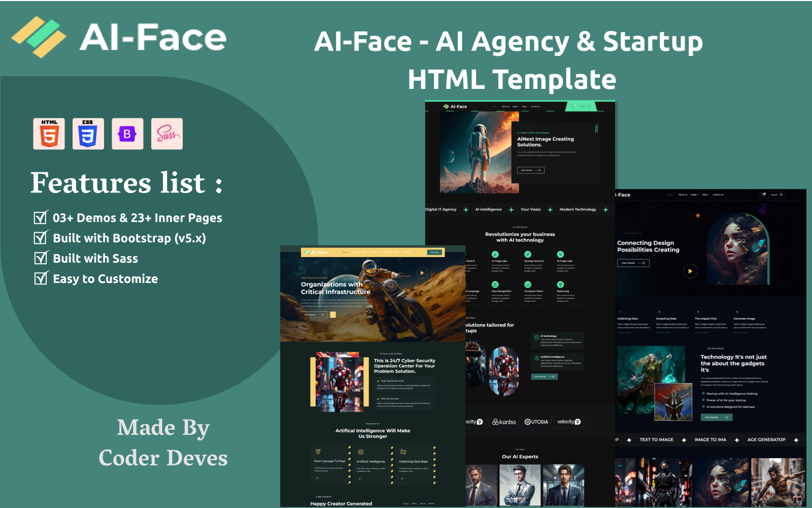Expand the Blog dropdown in the blue demo nav

coord(705,195)
